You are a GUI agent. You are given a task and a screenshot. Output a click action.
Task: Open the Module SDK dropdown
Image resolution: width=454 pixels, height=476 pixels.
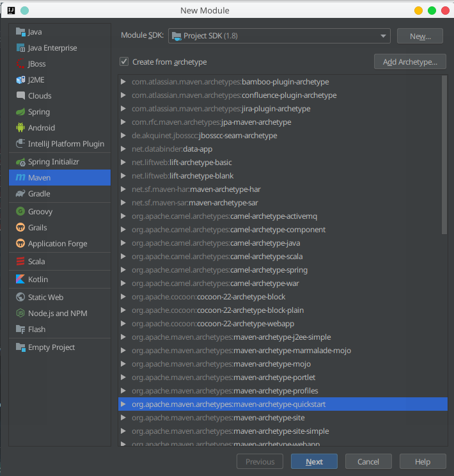(x=279, y=36)
